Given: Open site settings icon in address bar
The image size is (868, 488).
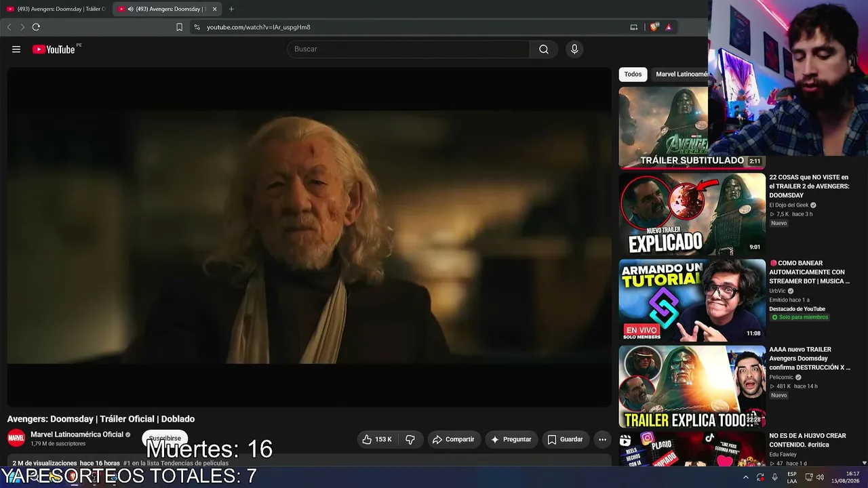Looking at the screenshot, I should 197,27.
